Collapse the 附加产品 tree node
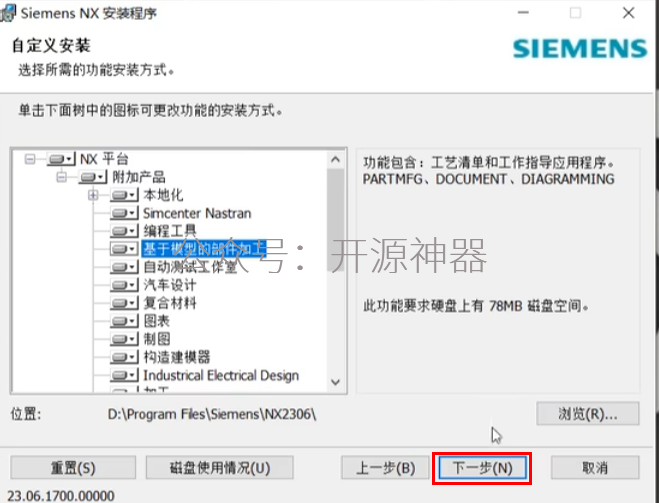Viewport: 659px width, 503px height. pos(61,177)
